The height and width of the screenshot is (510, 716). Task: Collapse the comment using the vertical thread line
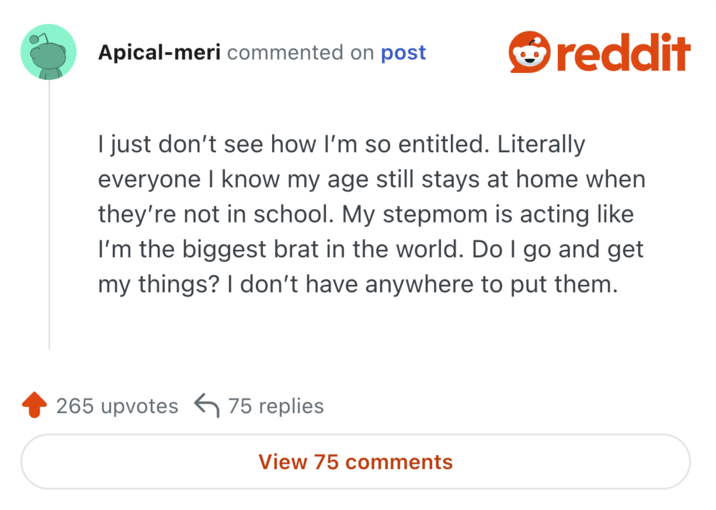point(49,220)
